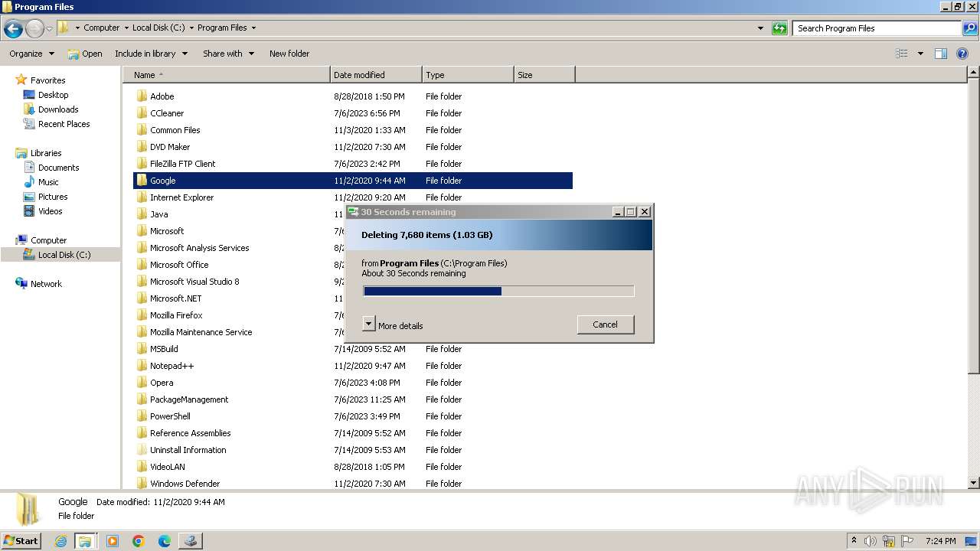The height and width of the screenshot is (551, 980).
Task: Open the Help question mark icon
Action: pyautogui.click(x=962, y=54)
